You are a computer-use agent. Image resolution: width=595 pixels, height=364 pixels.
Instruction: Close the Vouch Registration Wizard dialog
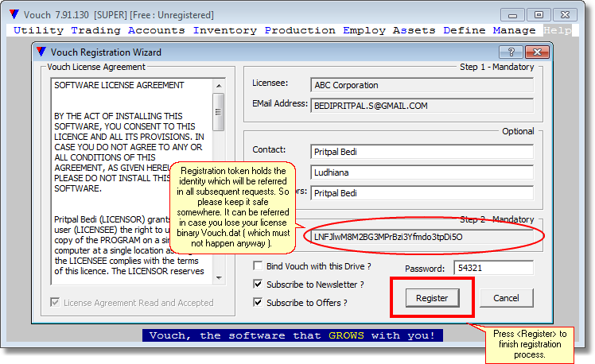pyautogui.click(x=537, y=52)
